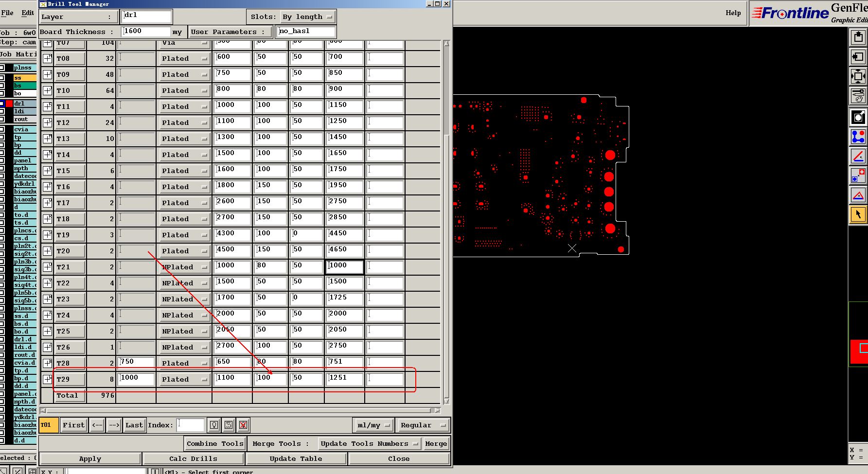The width and height of the screenshot is (868, 474).
Task: Toggle the checkbox for layer bs
Action: 2,86
